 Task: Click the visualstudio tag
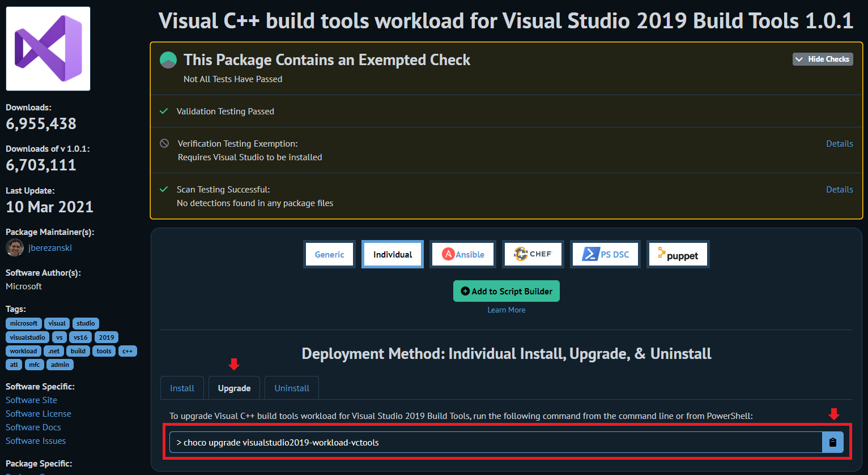point(28,337)
